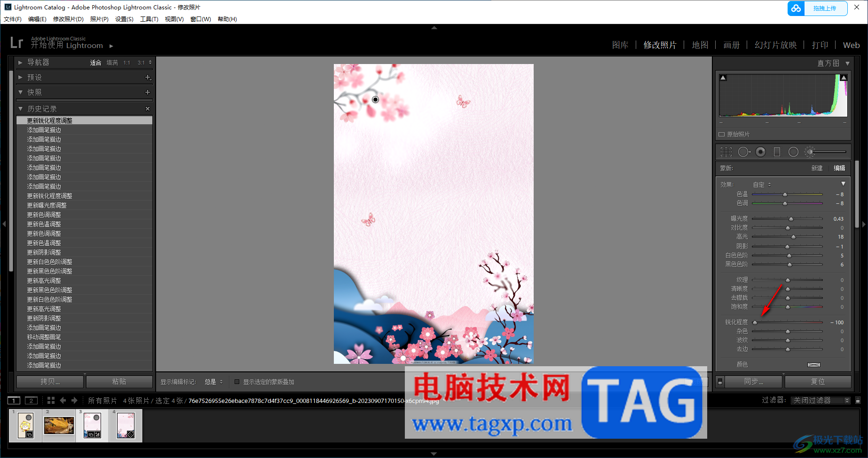The width and height of the screenshot is (868, 458).
Task: Check the 原始照片 checkbox
Action: pyautogui.click(x=721, y=135)
